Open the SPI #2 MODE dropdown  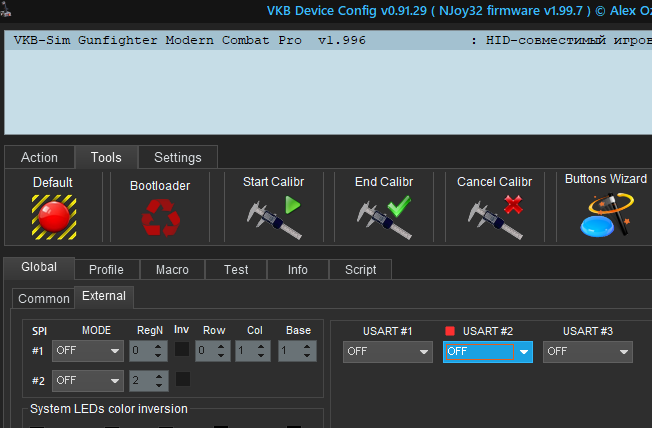(89, 380)
